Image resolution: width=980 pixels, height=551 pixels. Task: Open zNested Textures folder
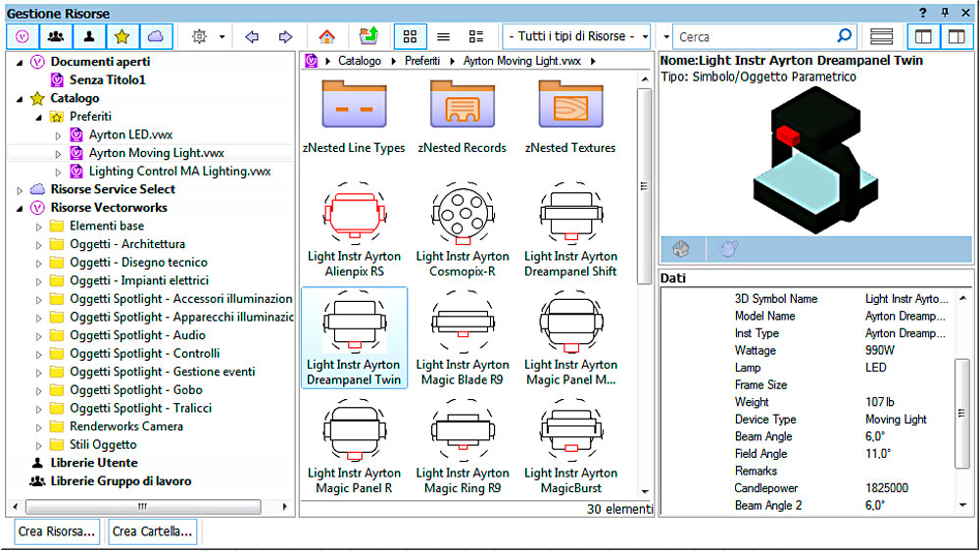570,117
